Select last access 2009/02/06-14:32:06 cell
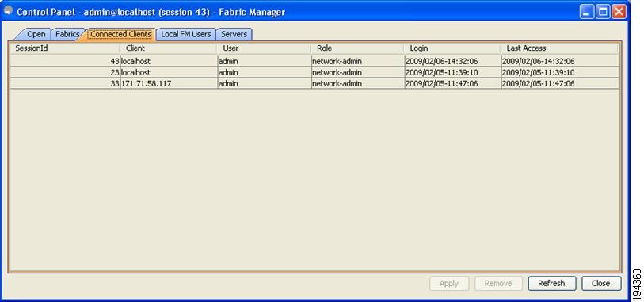Image resolution: width=644 pixels, height=302 pixels. [x=559, y=61]
